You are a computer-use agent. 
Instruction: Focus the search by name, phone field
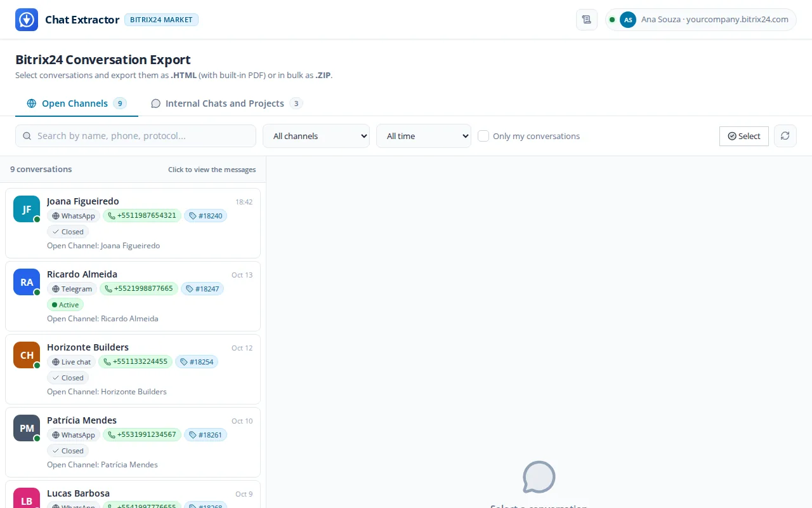(136, 136)
